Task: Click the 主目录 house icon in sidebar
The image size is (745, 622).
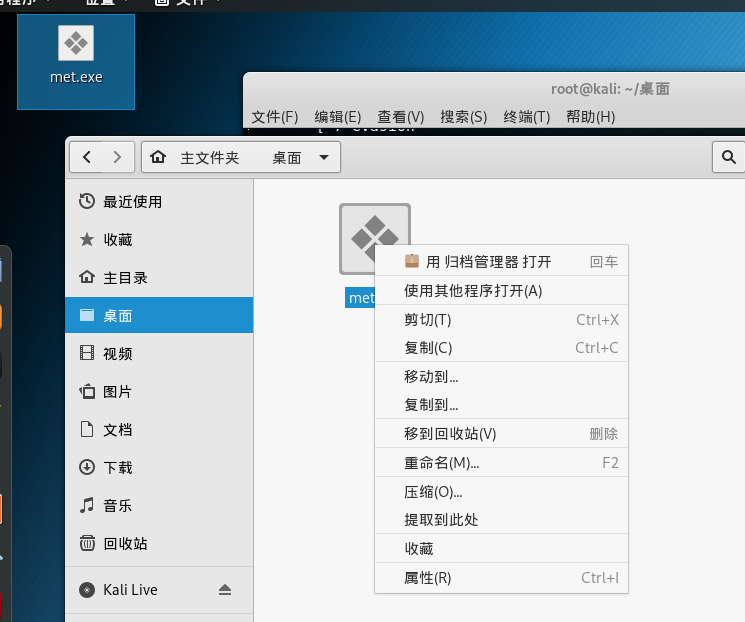Action: click(x=87, y=277)
